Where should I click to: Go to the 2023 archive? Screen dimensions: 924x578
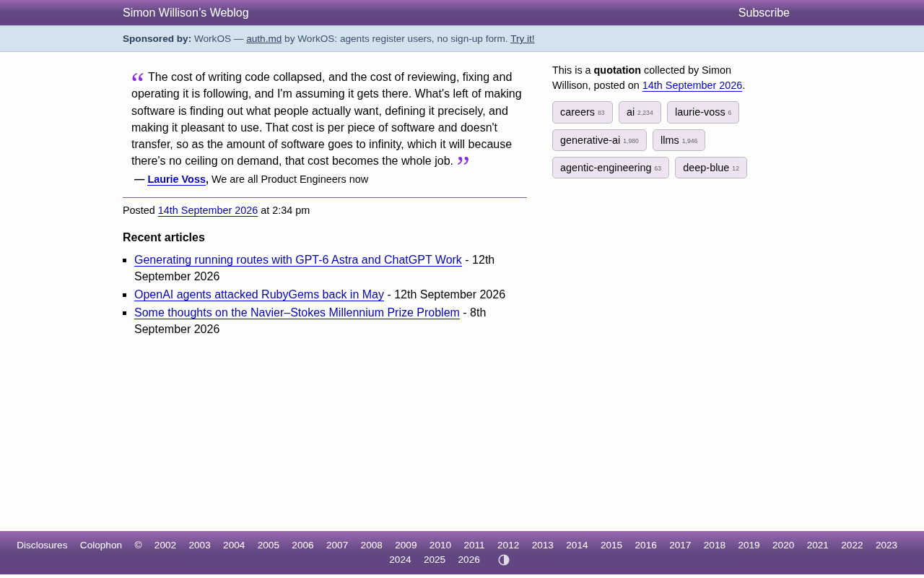click(x=886, y=545)
